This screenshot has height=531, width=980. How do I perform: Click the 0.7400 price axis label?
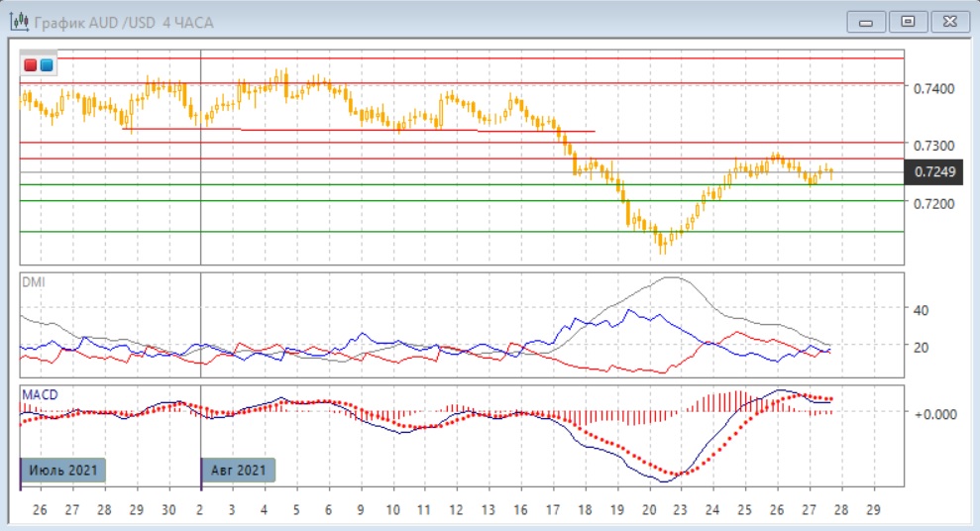pyautogui.click(x=934, y=89)
